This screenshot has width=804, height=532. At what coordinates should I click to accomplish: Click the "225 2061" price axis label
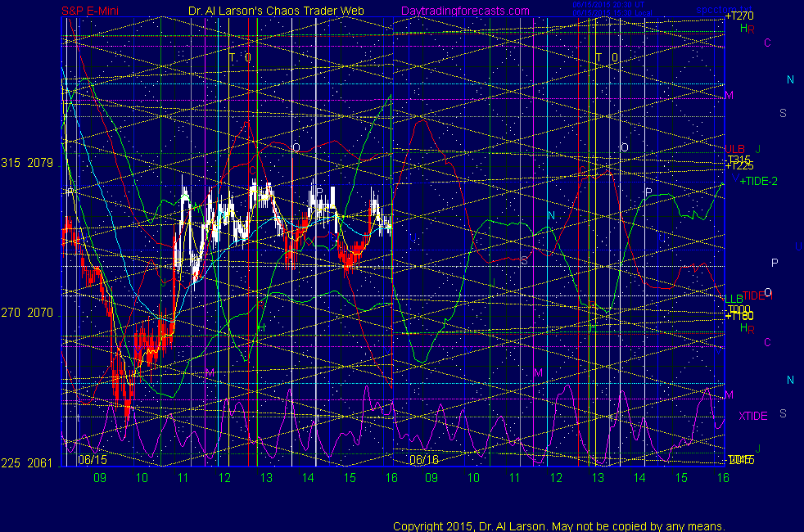click(x=27, y=463)
